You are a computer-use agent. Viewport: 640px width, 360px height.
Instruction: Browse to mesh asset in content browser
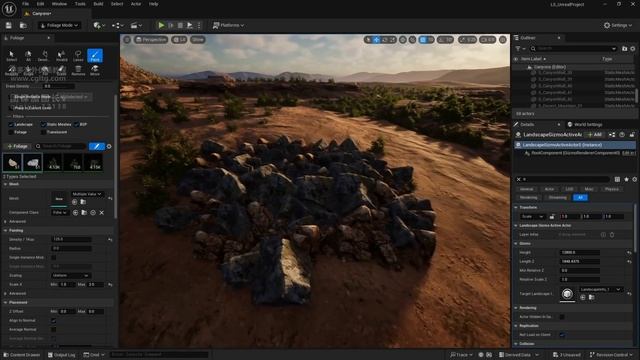point(83,202)
